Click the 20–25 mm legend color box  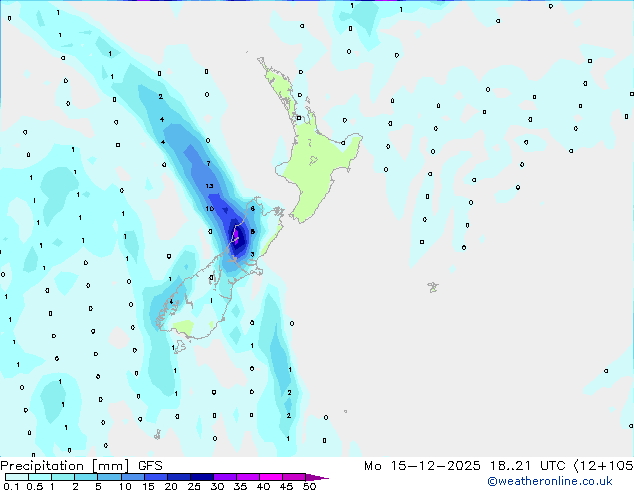pyautogui.click(x=178, y=477)
